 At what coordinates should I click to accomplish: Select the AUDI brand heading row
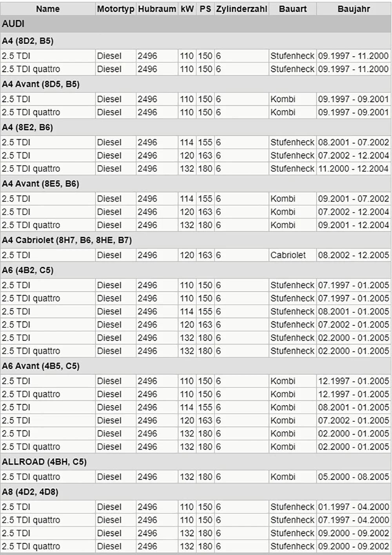(x=196, y=24)
